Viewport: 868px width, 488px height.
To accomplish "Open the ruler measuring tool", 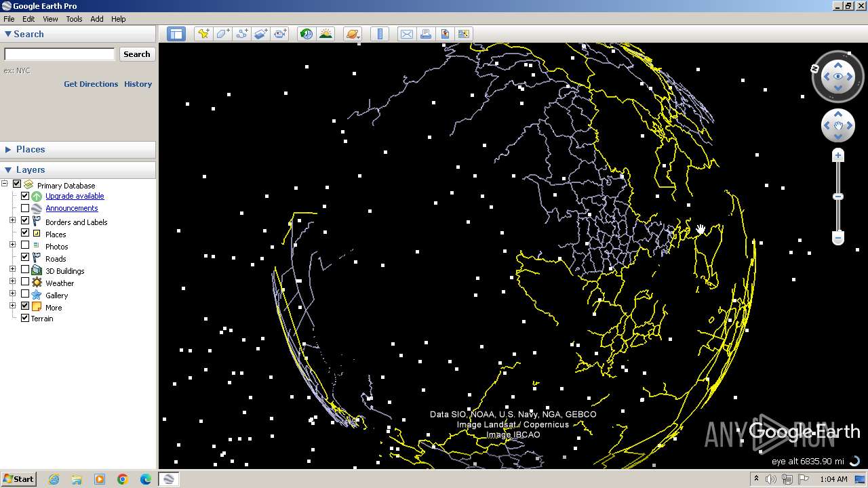I will (x=380, y=34).
